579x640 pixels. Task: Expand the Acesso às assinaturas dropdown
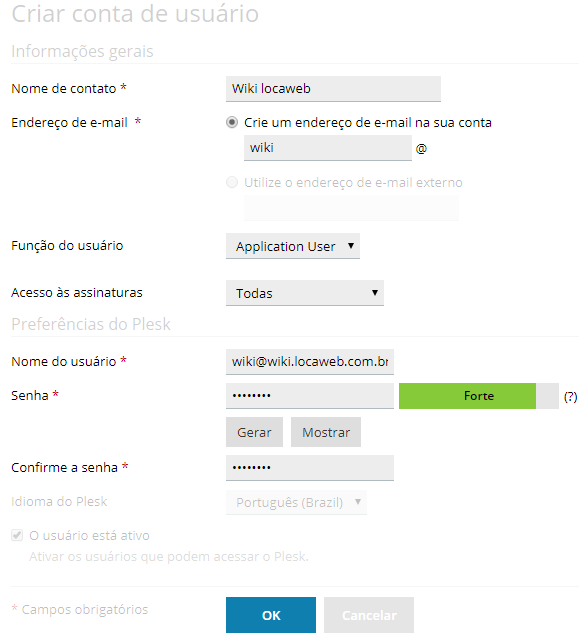coord(305,293)
